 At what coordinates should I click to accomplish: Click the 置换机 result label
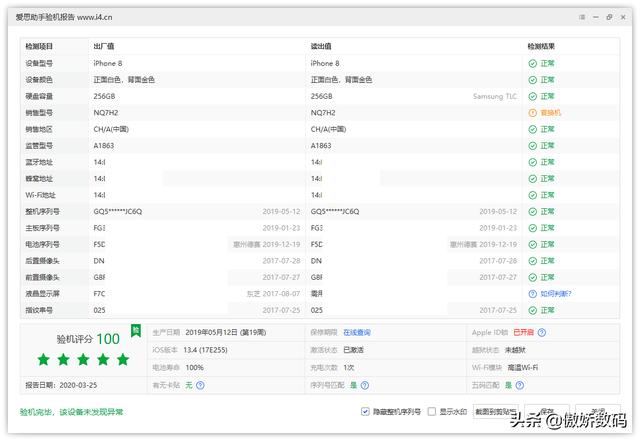(551, 113)
